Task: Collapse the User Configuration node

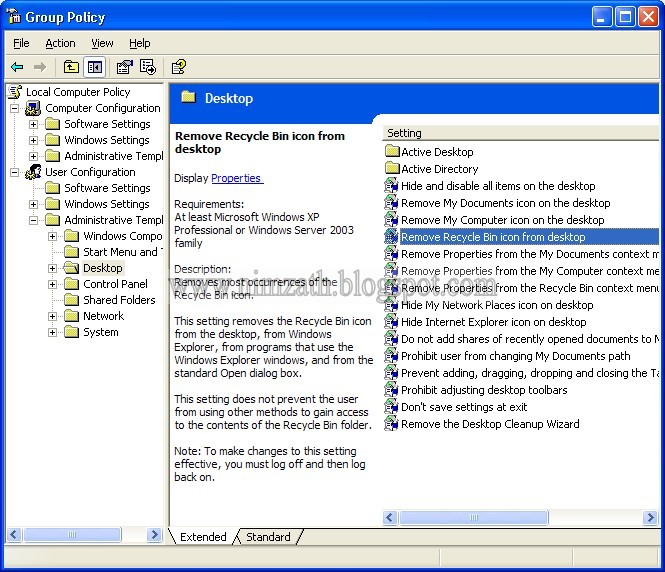Action: (14, 172)
